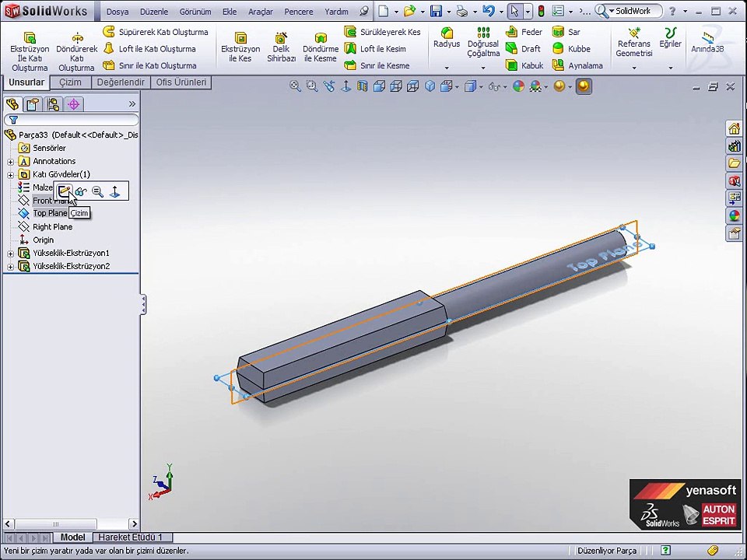Viewport: 747px width, 560px height.
Task: Open the Dosya menu
Action: (117, 12)
